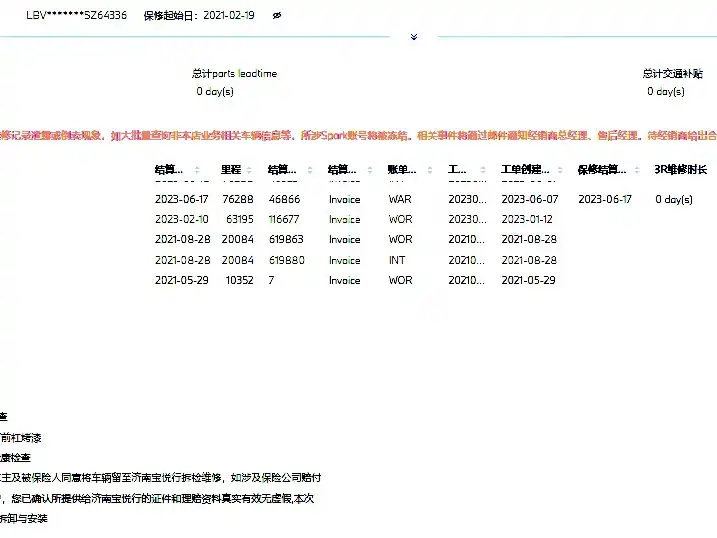
Task: Expand the double-chevron collapse arrow
Action: coord(414,37)
